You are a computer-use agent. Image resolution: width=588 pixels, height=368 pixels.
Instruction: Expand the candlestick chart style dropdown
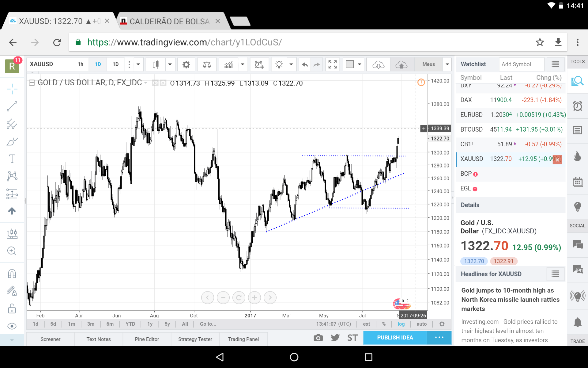(x=170, y=64)
